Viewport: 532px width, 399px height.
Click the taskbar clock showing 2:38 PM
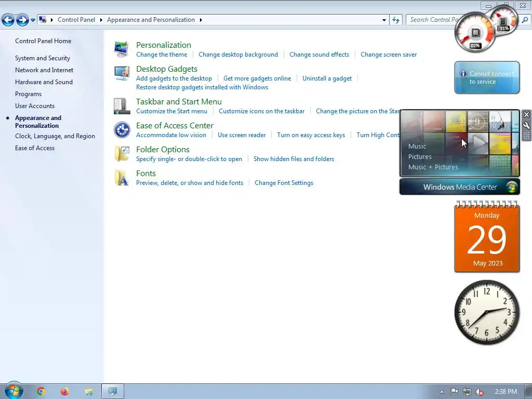(506, 392)
